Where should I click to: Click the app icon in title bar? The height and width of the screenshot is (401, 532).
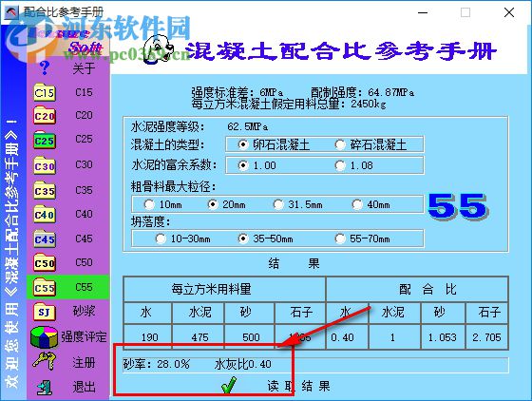(x=11, y=12)
